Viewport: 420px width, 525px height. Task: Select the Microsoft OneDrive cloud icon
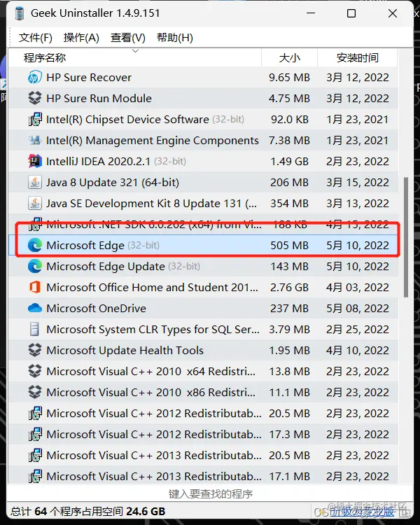[x=35, y=308]
